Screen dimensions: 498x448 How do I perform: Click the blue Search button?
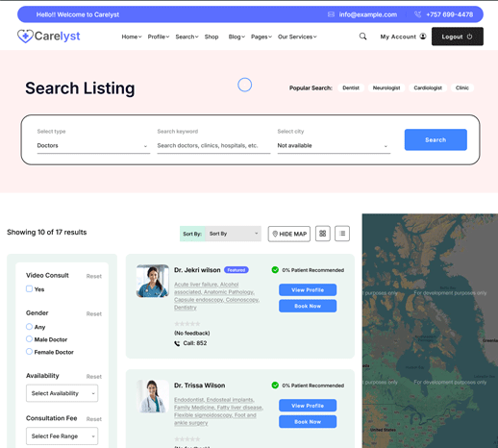coord(436,139)
